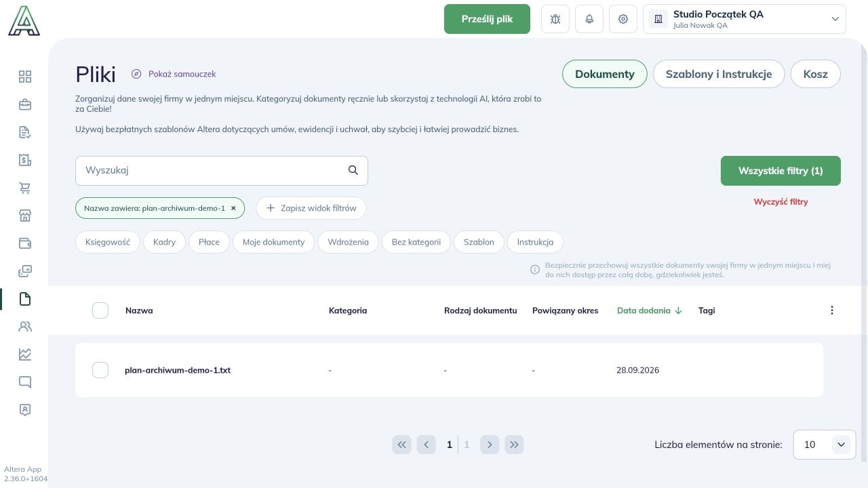Focus the Wyszukaj search field

(221, 171)
